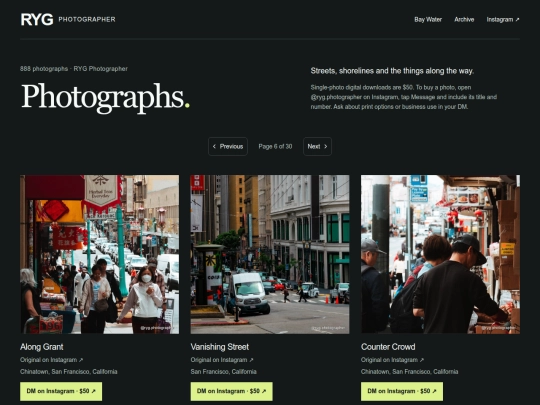Click DM on Instagram button for Vanishing Street
Screen dimensions: 540x405
231,391
